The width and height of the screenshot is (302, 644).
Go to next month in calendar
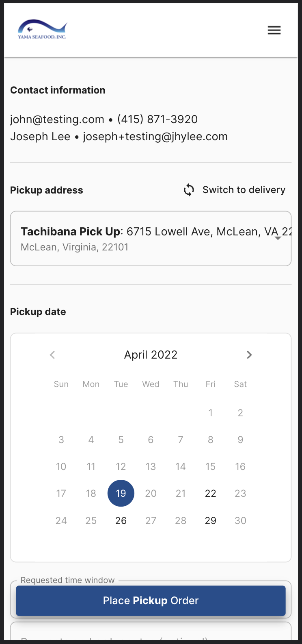click(249, 355)
